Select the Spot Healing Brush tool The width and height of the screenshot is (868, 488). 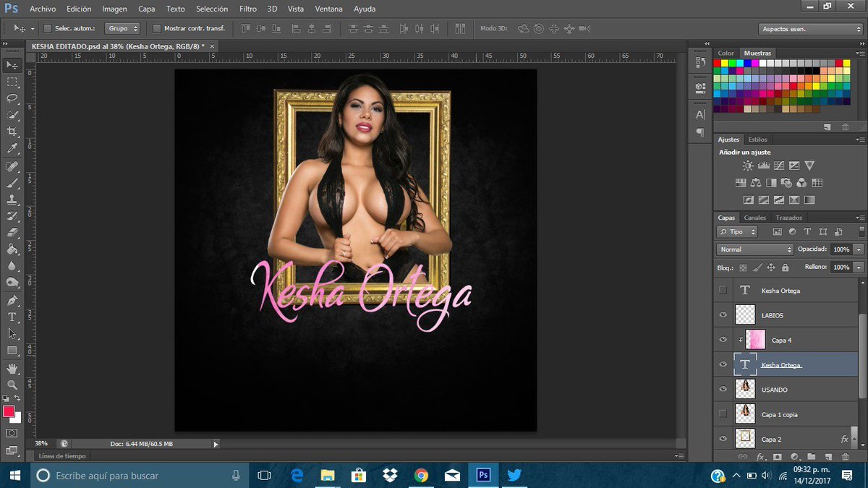[x=12, y=166]
